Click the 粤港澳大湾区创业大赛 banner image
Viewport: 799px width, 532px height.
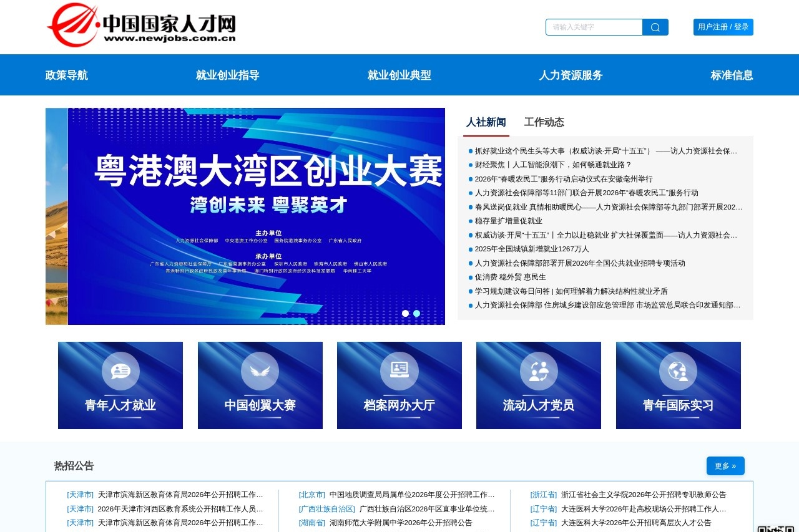pyautogui.click(x=257, y=216)
